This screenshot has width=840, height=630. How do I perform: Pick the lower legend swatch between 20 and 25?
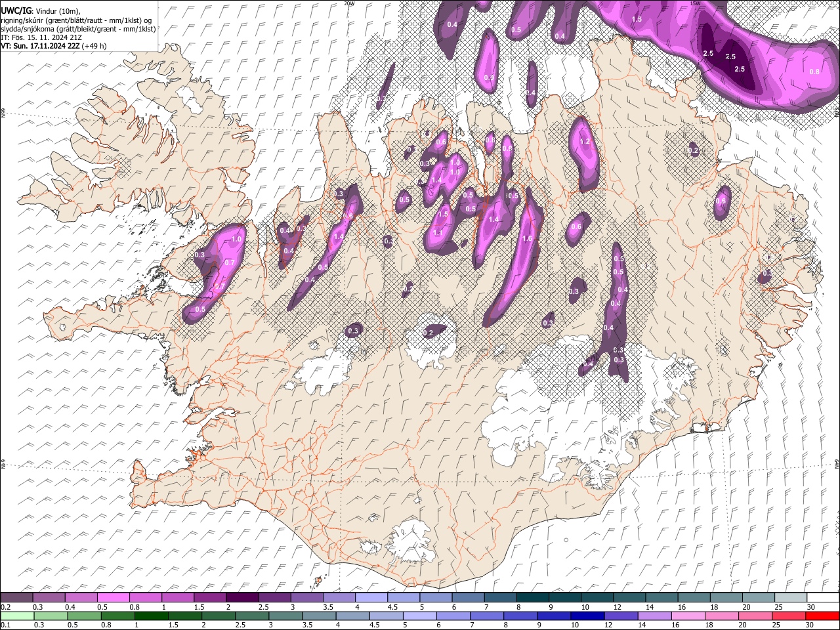click(x=755, y=616)
